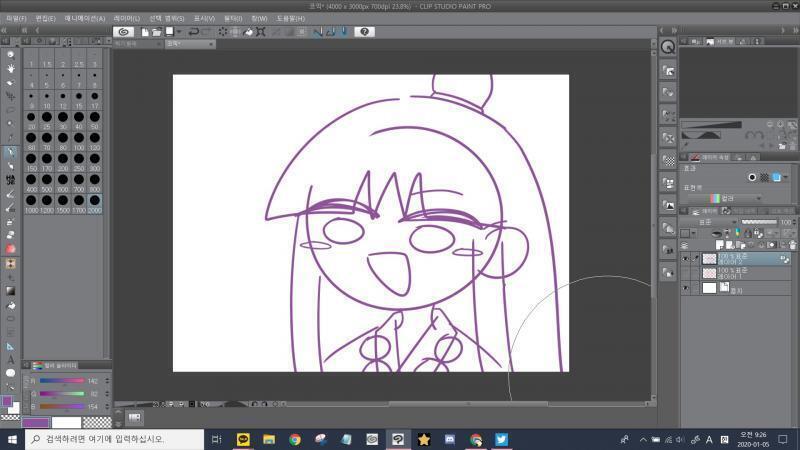Image resolution: width=800 pixels, height=450 pixels.
Task: Select the highlighted Pen tool
Action: coord(10,152)
